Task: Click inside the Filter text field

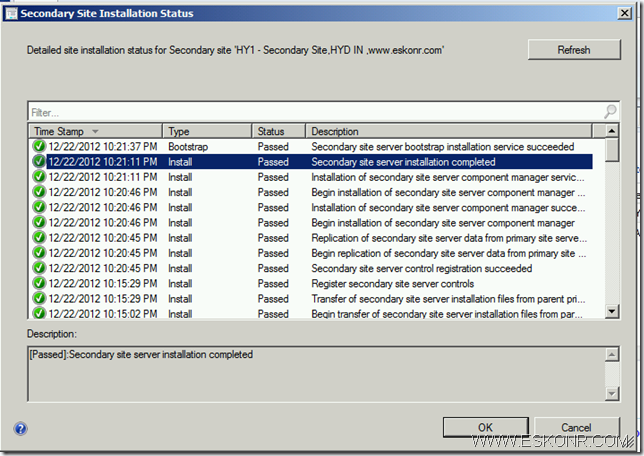Action: [x=316, y=112]
